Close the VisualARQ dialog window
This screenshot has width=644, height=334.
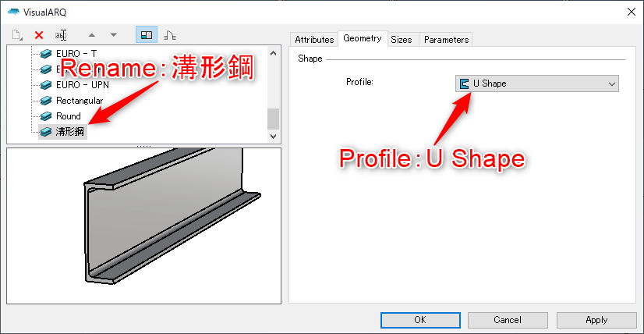point(631,12)
